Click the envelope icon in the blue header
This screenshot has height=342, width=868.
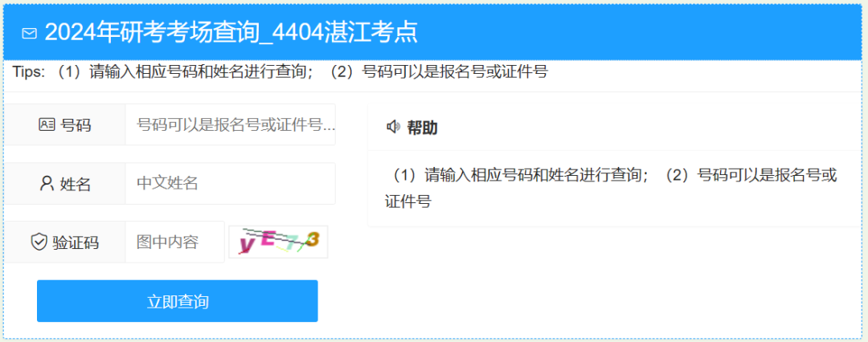(30, 34)
